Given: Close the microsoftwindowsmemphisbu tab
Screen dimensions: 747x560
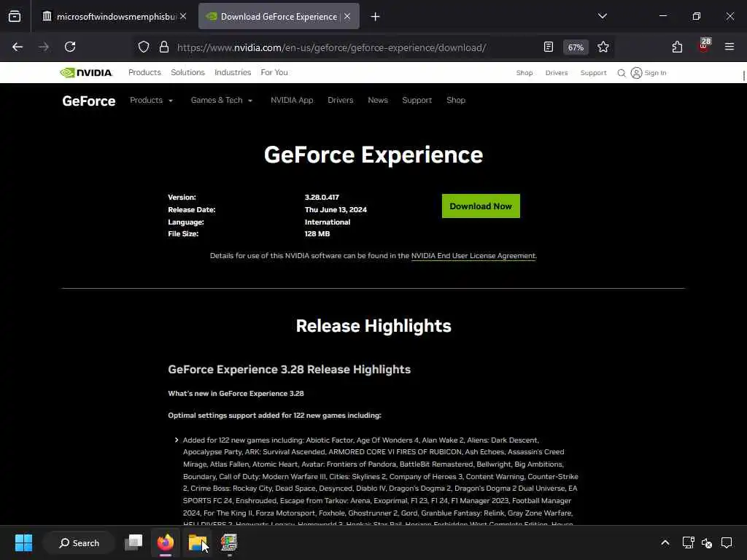Looking at the screenshot, I should (x=183, y=16).
